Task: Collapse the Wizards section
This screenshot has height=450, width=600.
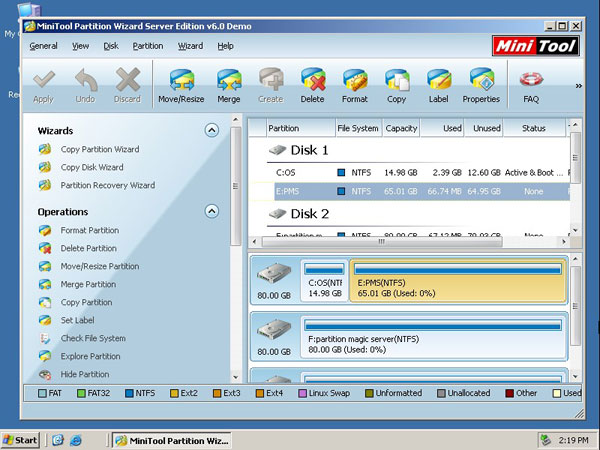Action: coord(212,130)
